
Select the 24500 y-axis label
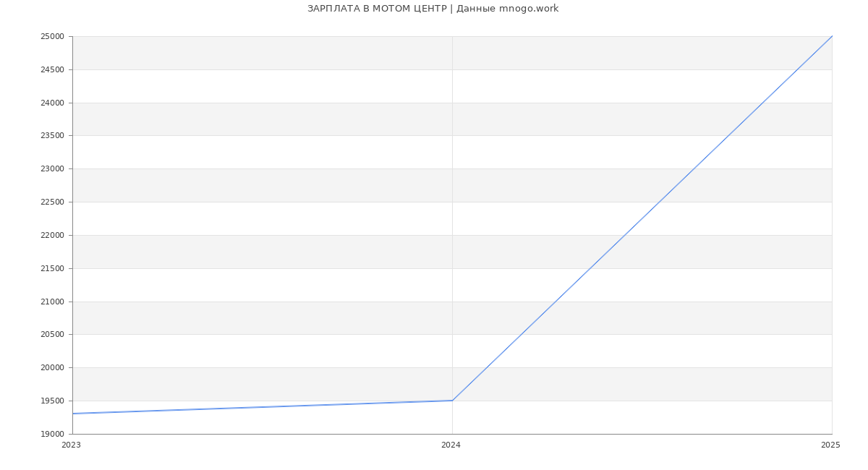tap(53, 70)
